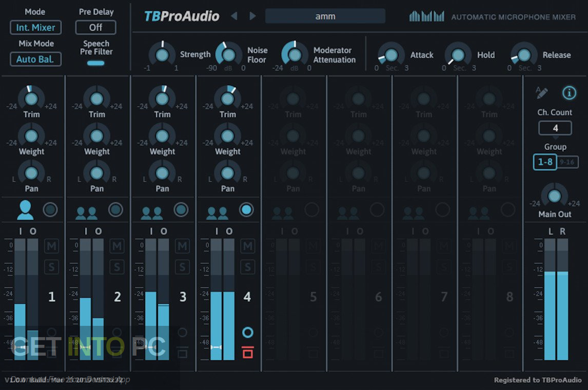
Task: Open the Pre Delay Off selector
Action: click(95, 27)
